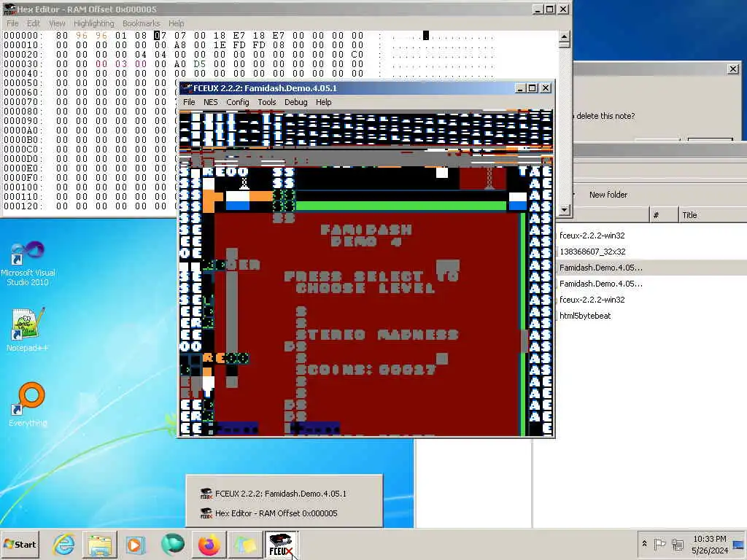Open the green globe taskbar icon

pos(172,544)
